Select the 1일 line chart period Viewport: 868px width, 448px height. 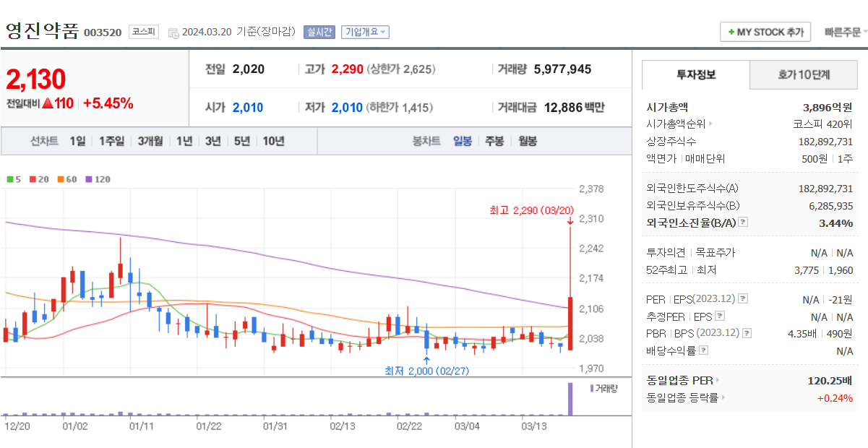[77, 141]
